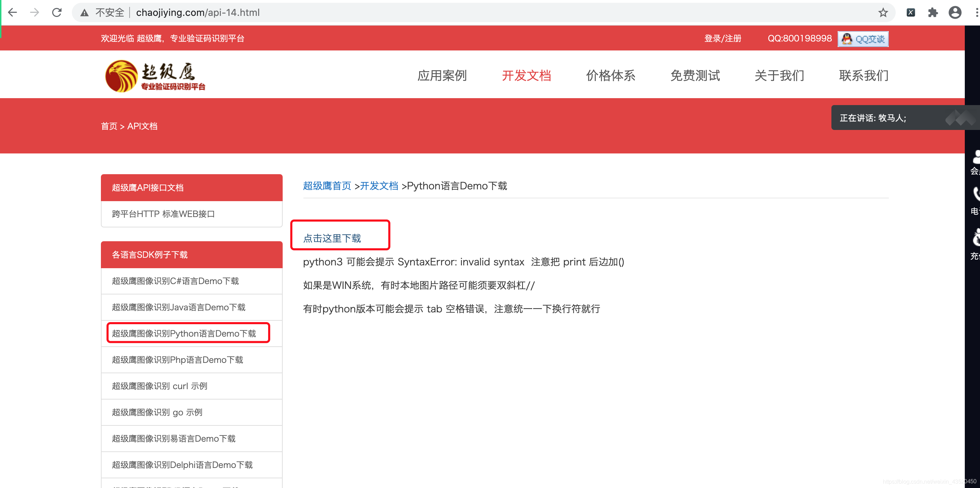The height and width of the screenshot is (488, 980).
Task: Go to 价格体系 in top navigation
Action: [x=610, y=75]
